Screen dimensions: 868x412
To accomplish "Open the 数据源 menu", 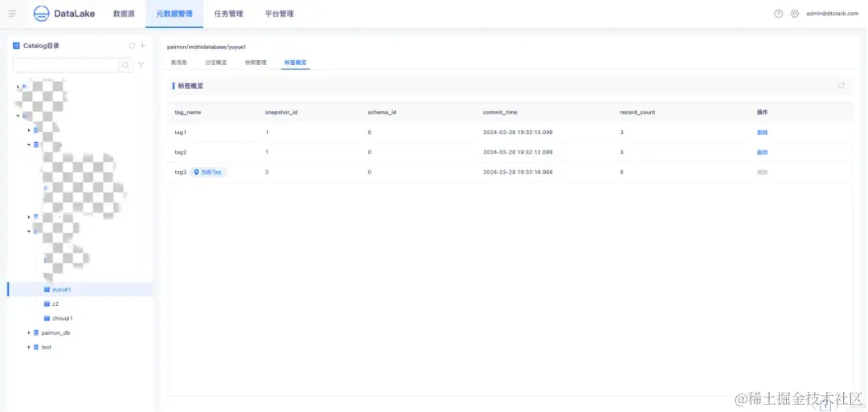I will (124, 14).
